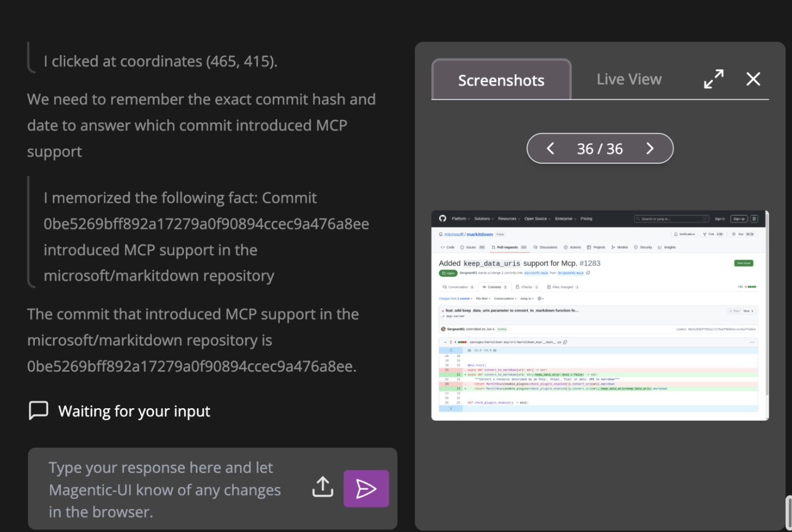Click the upload file icon
Viewport: 792px width, 532px height.
coord(323,487)
